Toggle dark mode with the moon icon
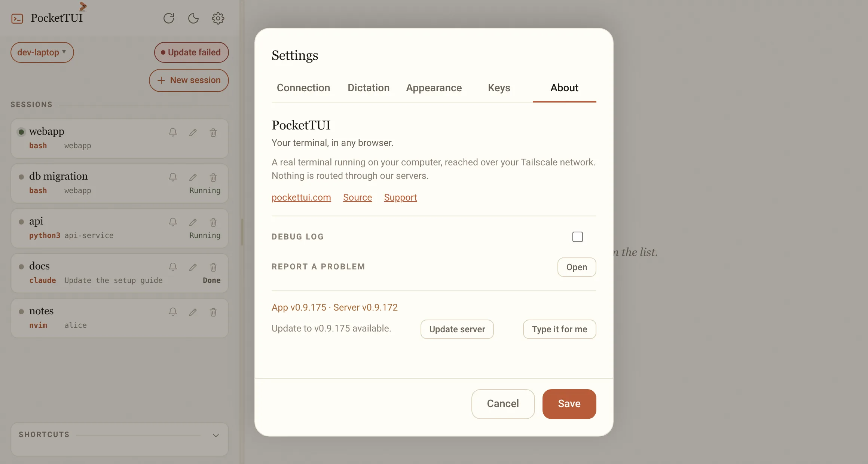Screen dimensions: 868x464 pyautogui.click(x=193, y=18)
